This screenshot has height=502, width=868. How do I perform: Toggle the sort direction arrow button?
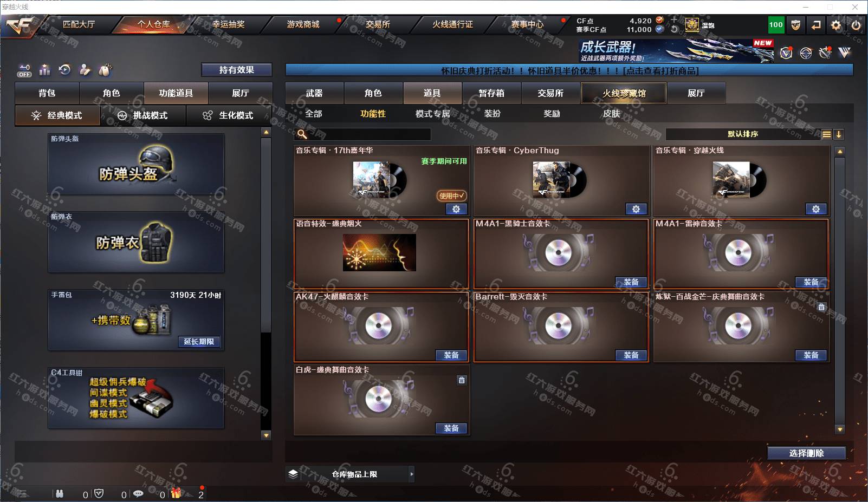point(839,134)
